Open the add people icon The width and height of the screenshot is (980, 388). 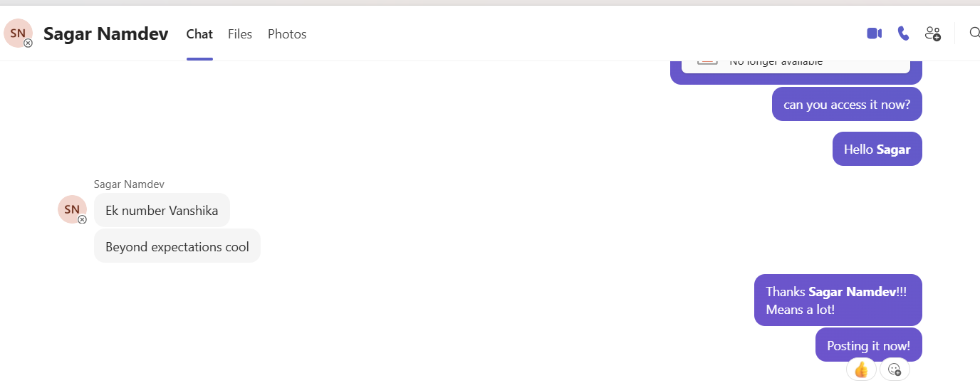[933, 33]
